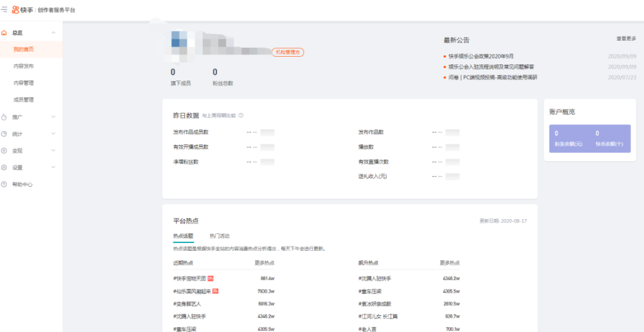Click the 净增粉丝数 metric label
644x332 pixels.
186,161
